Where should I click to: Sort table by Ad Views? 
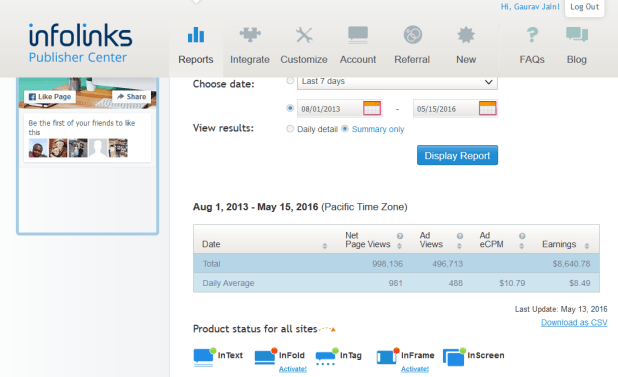click(459, 246)
